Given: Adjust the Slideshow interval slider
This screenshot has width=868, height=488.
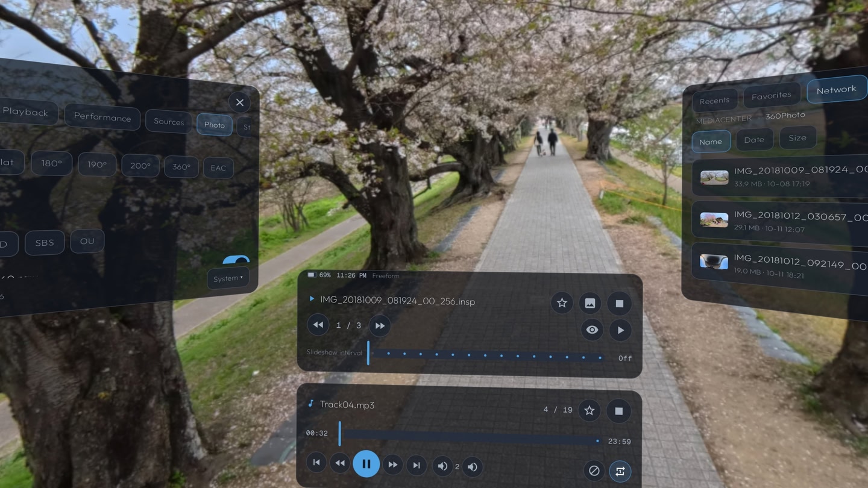Looking at the screenshot, I should [x=485, y=355].
